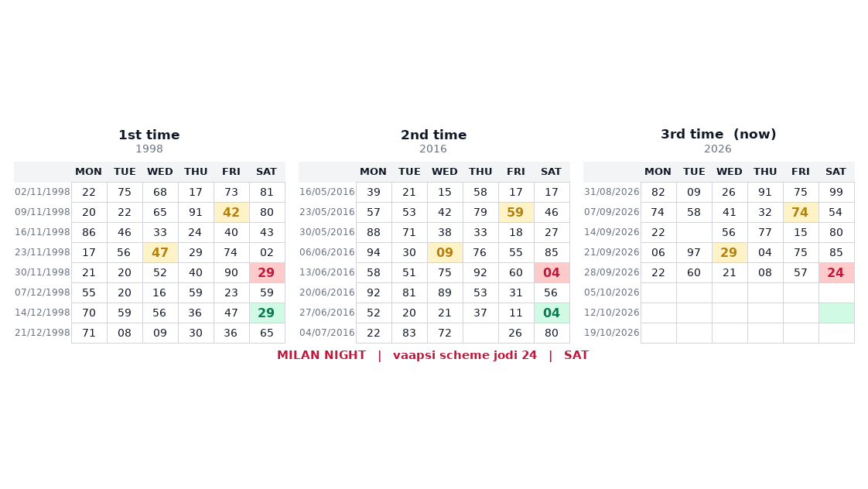Click the green 04 cell on 27/06/2016
This screenshot has width=868, height=489.
pos(552,313)
